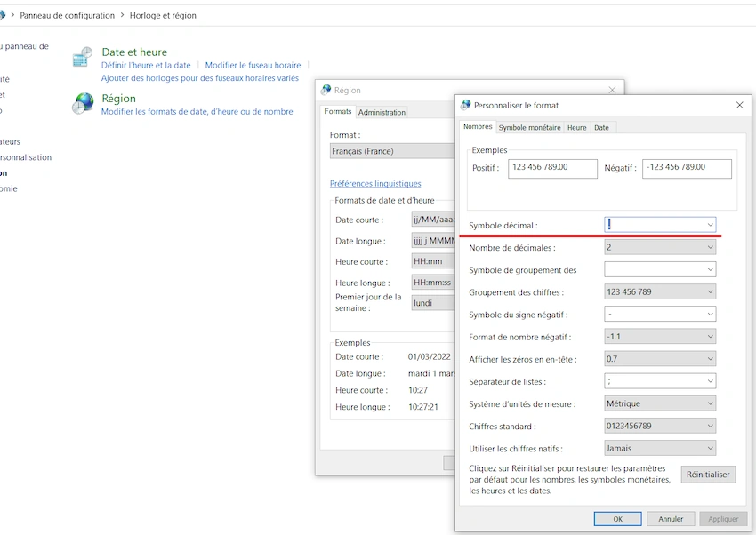Click the Réinitialiser button
756x535 pixels.
[708, 475]
